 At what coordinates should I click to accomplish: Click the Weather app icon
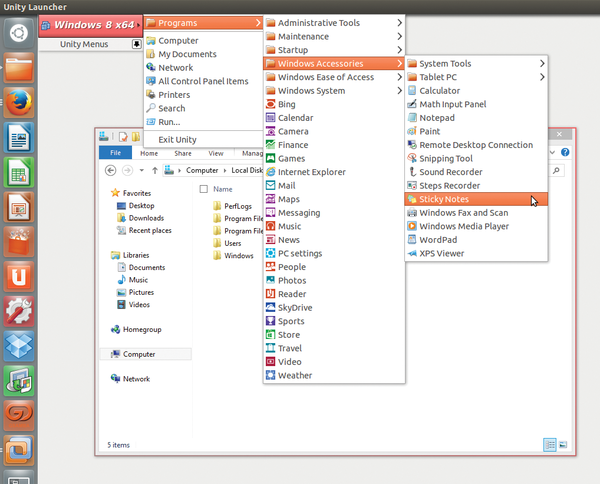271,375
